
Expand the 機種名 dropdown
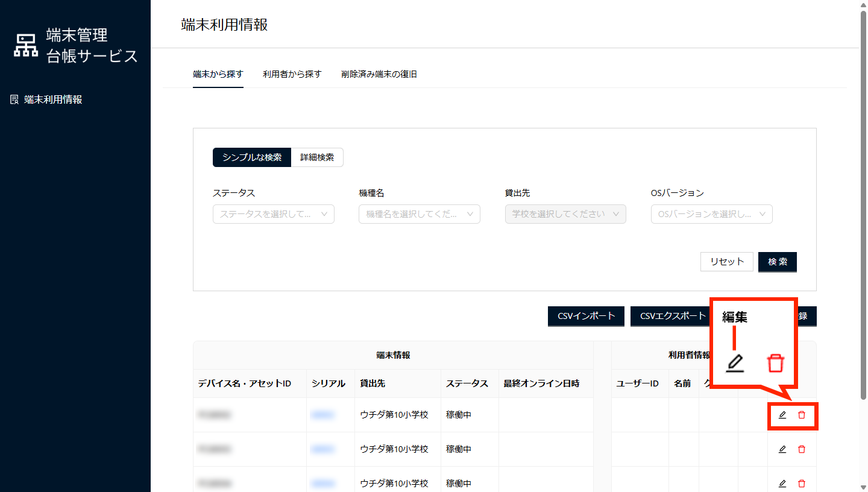(419, 214)
